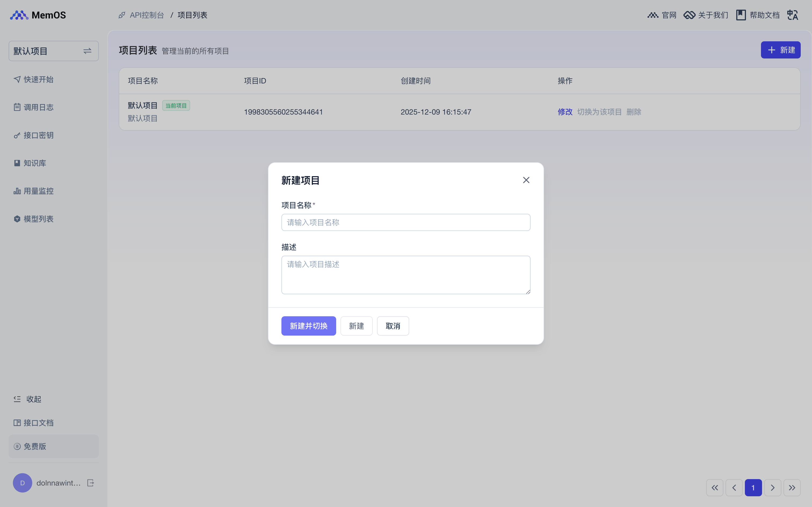Viewport: 812px width, 507px height.
Task: Click the language translation icon
Action: tap(793, 15)
